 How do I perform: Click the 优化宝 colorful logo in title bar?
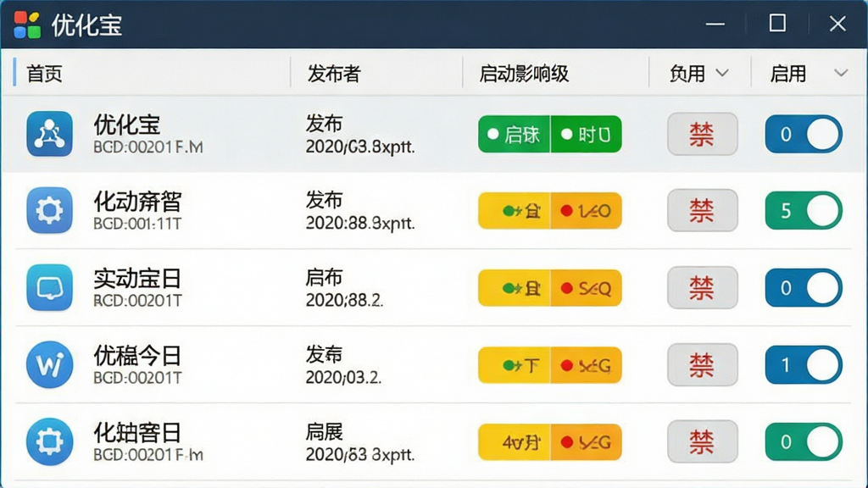27,25
